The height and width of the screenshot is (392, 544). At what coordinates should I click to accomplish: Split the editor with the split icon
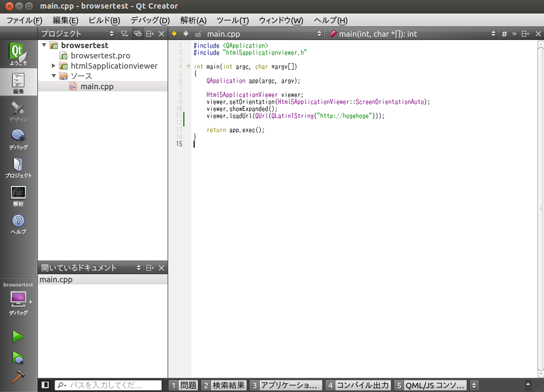[x=524, y=34]
